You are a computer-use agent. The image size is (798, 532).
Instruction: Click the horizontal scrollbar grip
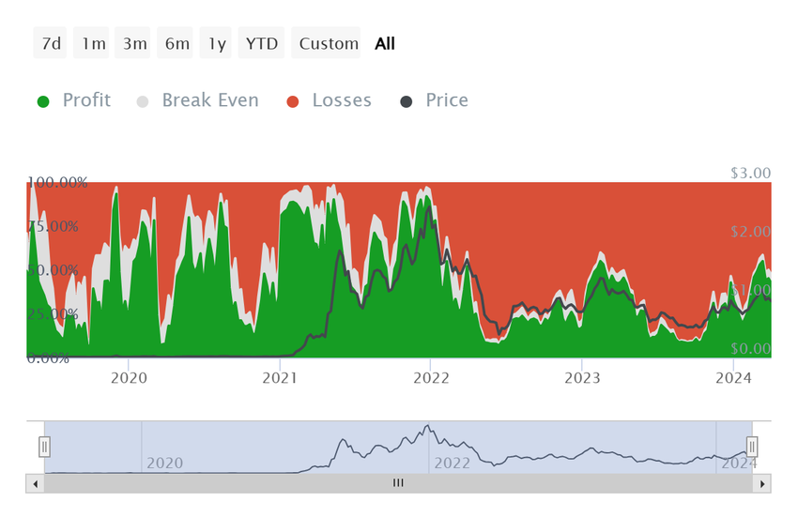tap(398, 483)
